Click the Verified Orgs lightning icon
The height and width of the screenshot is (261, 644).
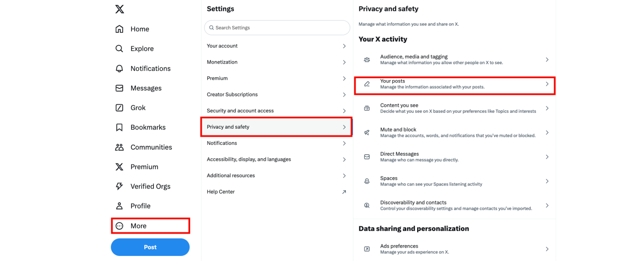click(x=119, y=186)
